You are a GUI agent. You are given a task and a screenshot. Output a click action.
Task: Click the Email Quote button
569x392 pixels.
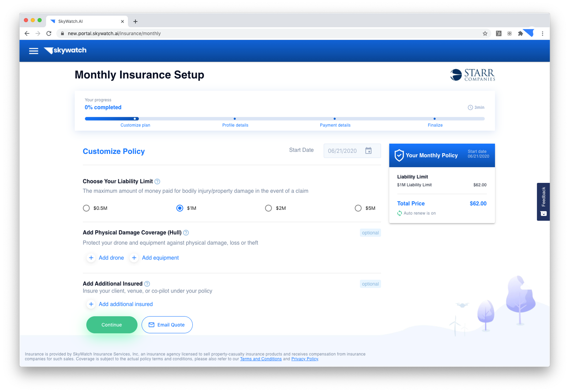point(167,325)
